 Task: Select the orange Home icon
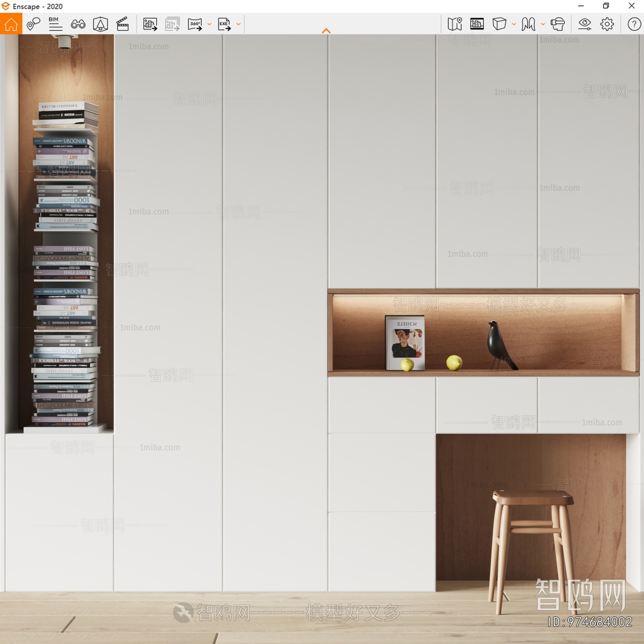click(11, 24)
